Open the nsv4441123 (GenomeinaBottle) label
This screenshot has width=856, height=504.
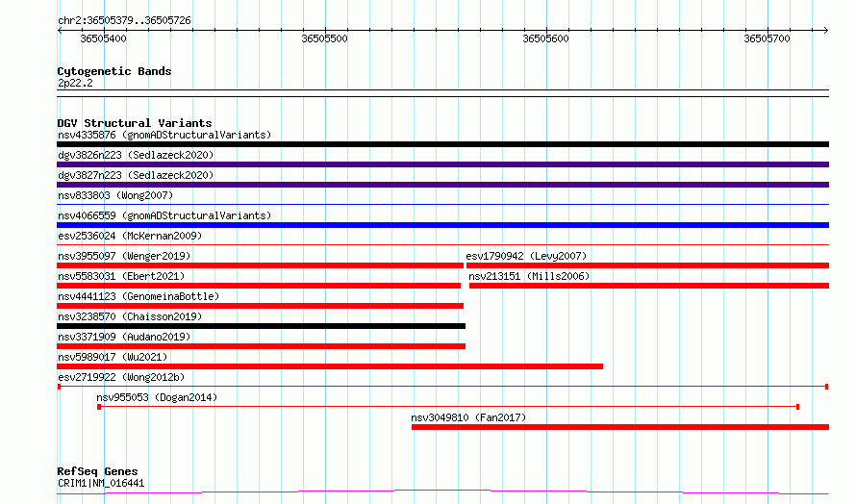(x=138, y=296)
